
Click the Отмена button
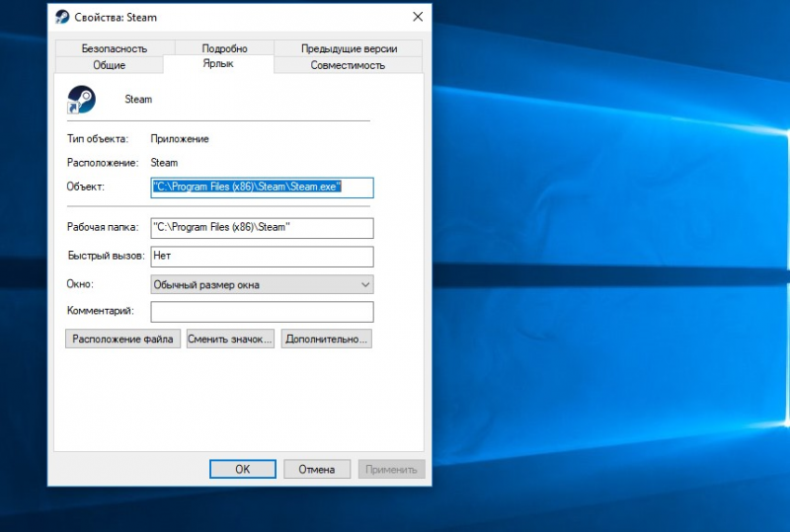pos(316,469)
